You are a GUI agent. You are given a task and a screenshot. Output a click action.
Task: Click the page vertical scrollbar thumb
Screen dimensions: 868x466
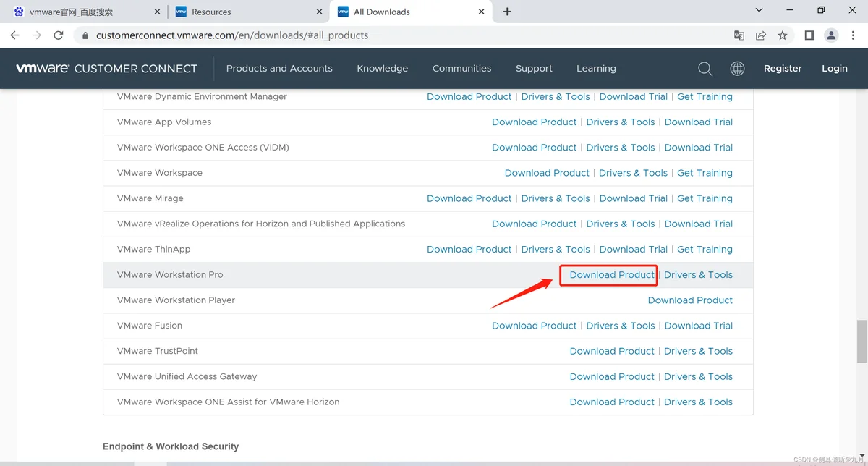[861, 341]
